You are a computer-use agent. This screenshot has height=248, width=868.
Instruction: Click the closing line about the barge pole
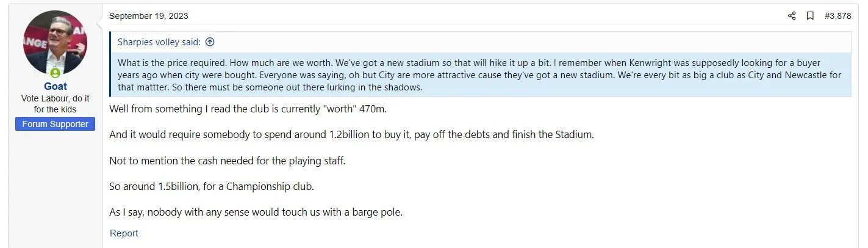(x=256, y=213)
